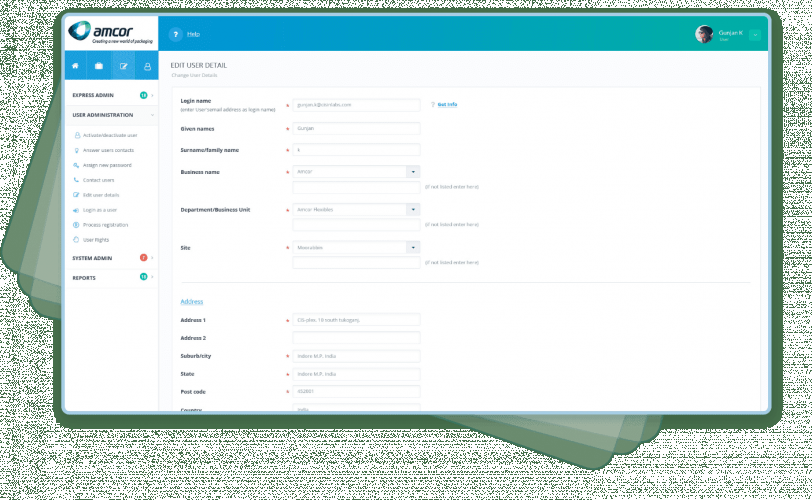Click the State input field
The image size is (812, 500).
click(x=356, y=374)
